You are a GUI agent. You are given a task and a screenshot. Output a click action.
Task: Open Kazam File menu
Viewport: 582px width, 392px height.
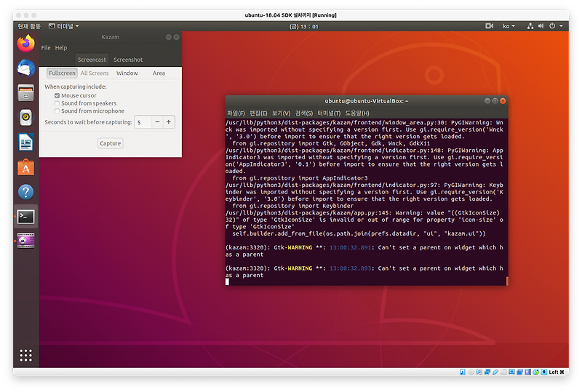tap(46, 47)
